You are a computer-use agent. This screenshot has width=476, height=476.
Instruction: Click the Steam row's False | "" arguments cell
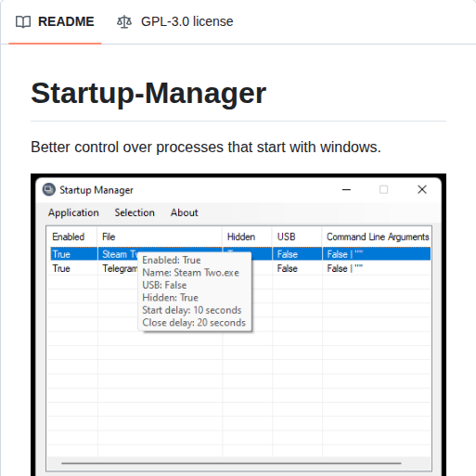click(377, 254)
